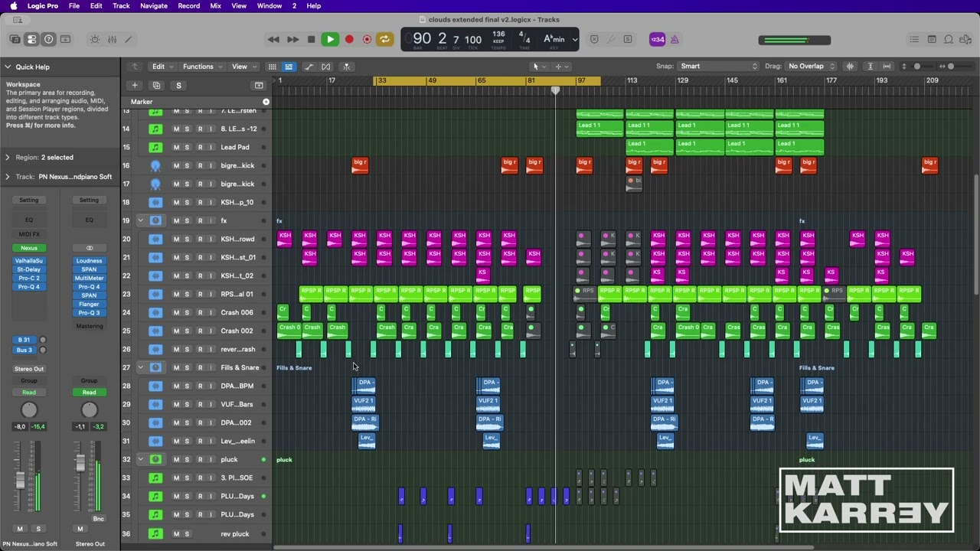This screenshot has height=551, width=980.
Task: Toggle the Flex show/hide icon
Action: point(326,67)
